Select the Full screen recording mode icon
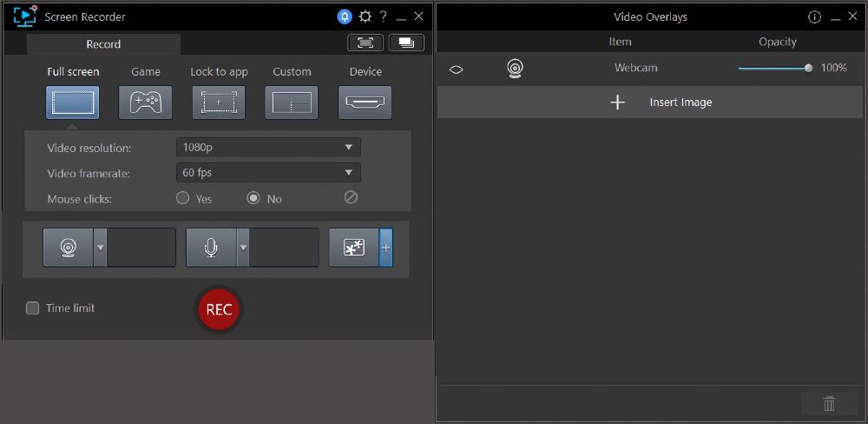 (x=73, y=103)
